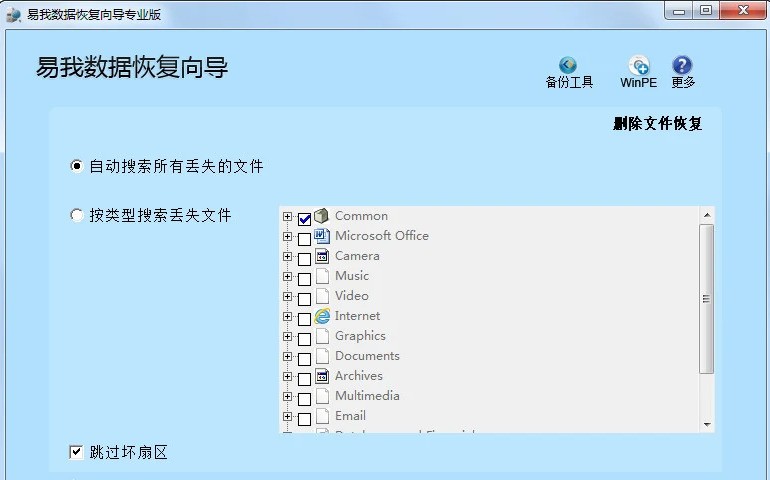Viewport: 770px width, 480px height.
Task: Uncheck the Common file type checkbox
Action: point(304,219)
